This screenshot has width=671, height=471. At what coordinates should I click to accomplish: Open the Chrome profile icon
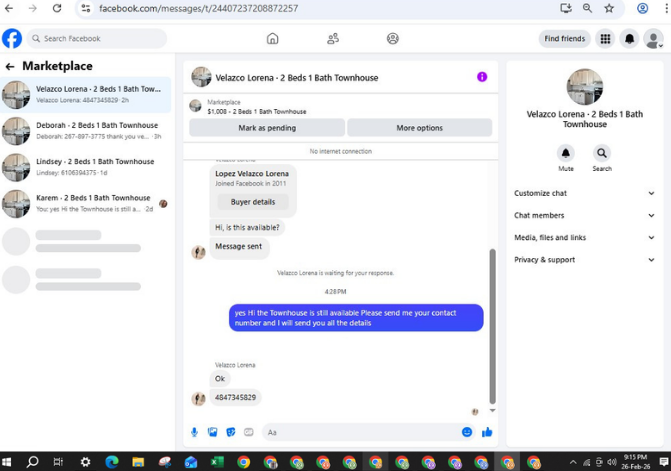coord(642,8)
